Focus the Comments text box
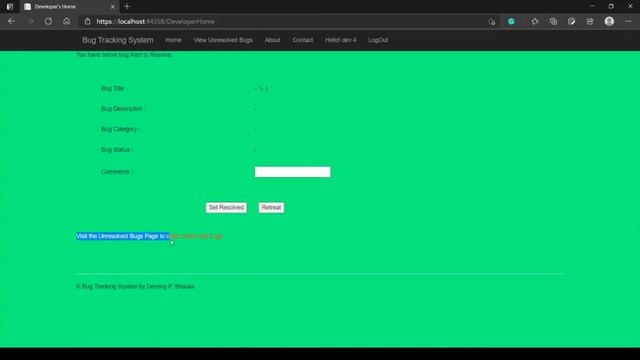 [293, 172]
